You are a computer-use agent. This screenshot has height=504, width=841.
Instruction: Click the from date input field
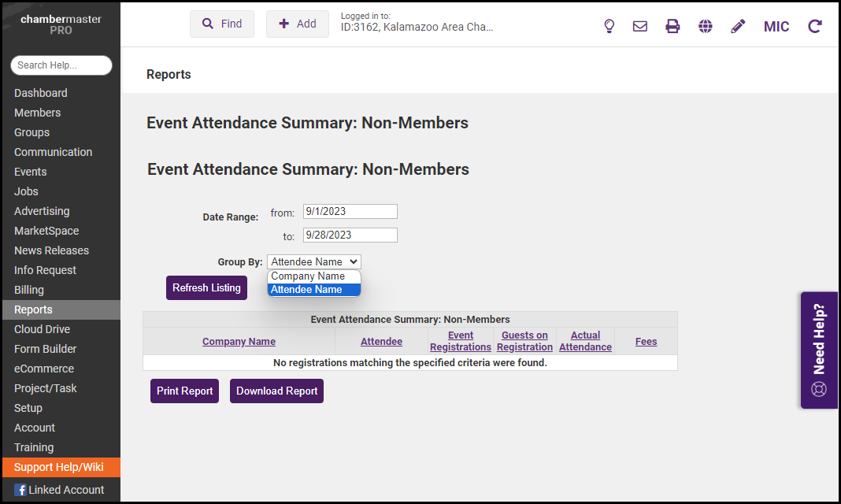coord(350,211)
